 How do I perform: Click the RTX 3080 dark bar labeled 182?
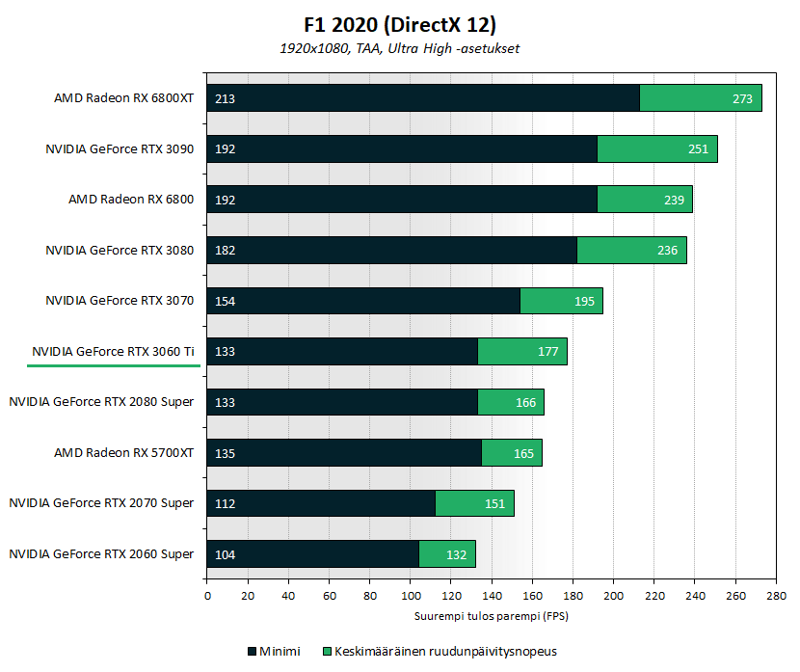pos(392,250)
